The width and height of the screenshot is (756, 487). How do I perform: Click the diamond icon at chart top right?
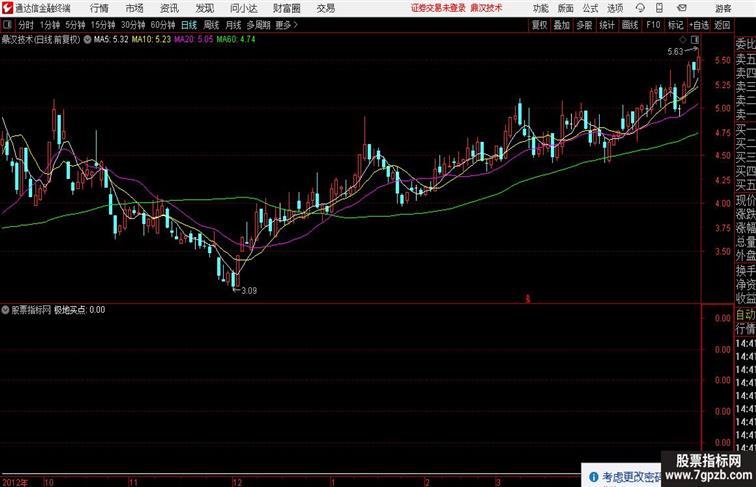[x=683, y=40]
